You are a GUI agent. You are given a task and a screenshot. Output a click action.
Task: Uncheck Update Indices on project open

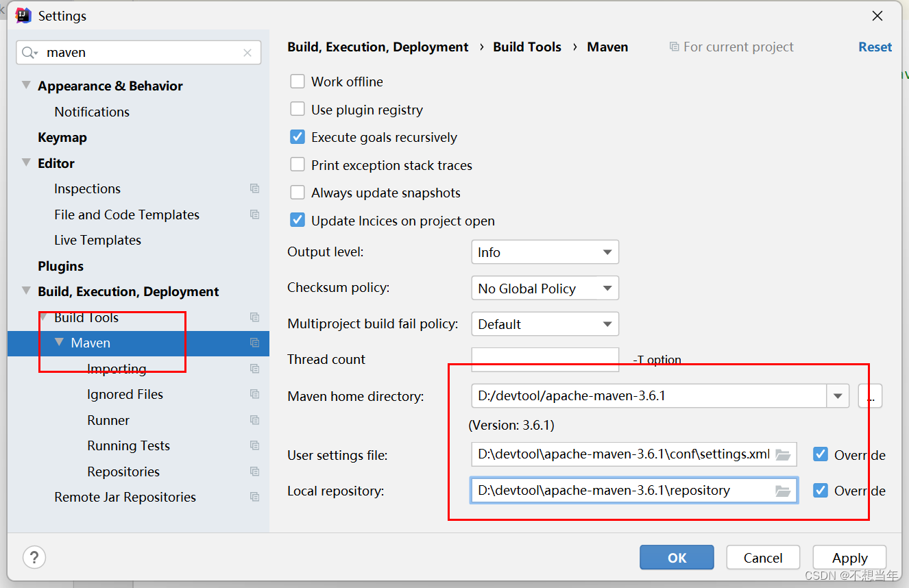point(298,221)
